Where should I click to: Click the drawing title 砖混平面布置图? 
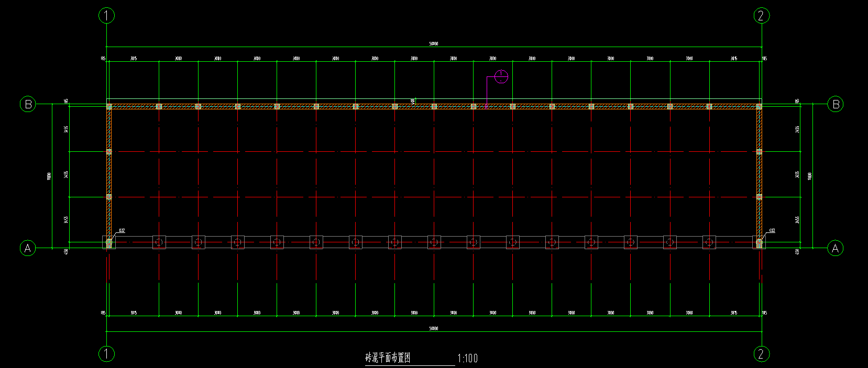pyautogui.click(x=388, y=358)
